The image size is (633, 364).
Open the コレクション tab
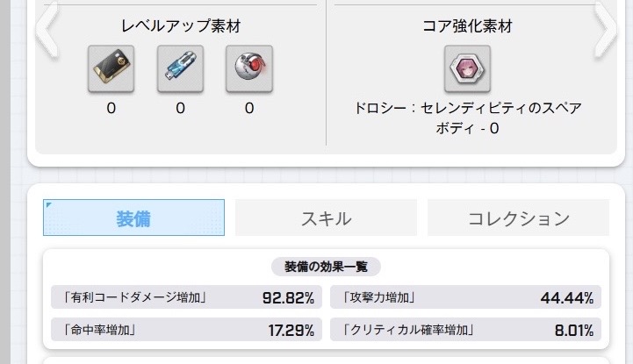pos(518,218)
